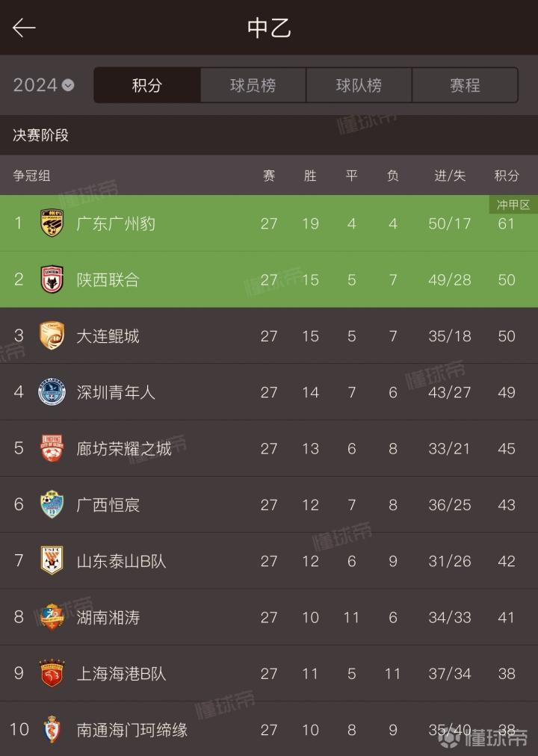Open the 陕西联合 team name link
The height and width of the screenshot is (756, 538).
(108, 279)
